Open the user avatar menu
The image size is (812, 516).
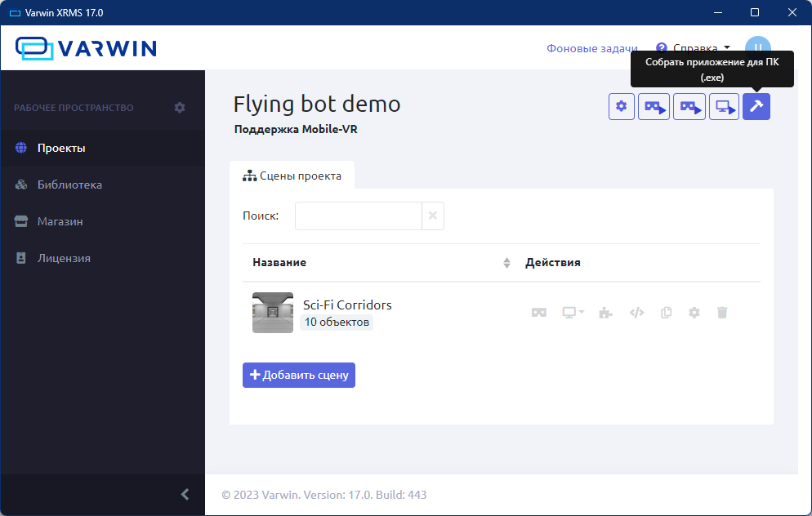click(757, 48)
